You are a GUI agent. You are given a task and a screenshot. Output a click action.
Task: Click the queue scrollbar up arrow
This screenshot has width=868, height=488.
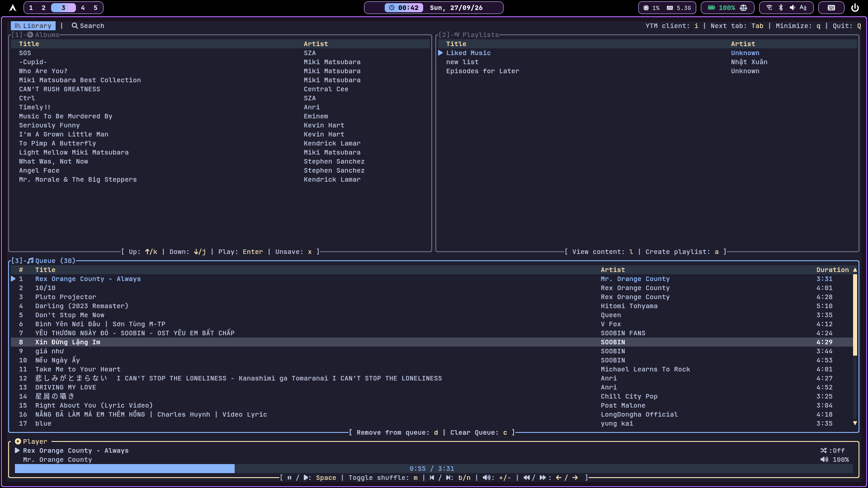click(x=855, y=270)
